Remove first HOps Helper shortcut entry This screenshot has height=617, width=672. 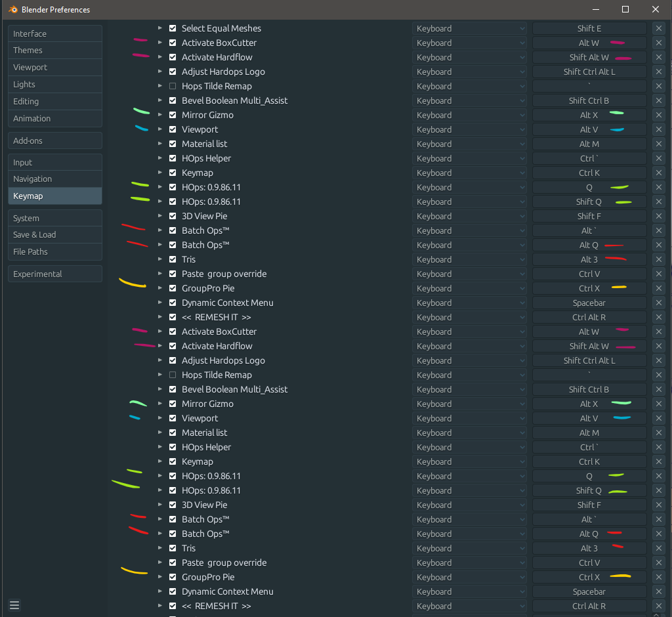coord(659,159)
